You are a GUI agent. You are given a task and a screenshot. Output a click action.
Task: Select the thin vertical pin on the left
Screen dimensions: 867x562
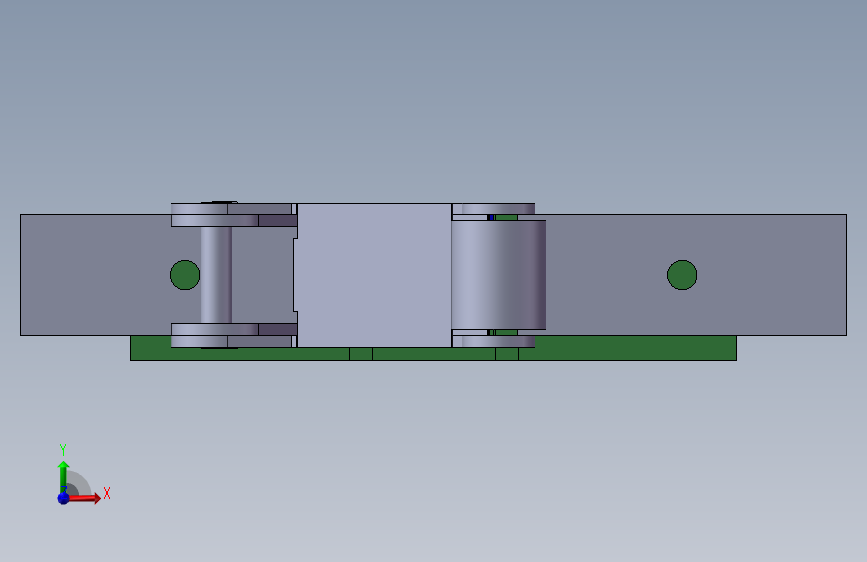[216, 275]
